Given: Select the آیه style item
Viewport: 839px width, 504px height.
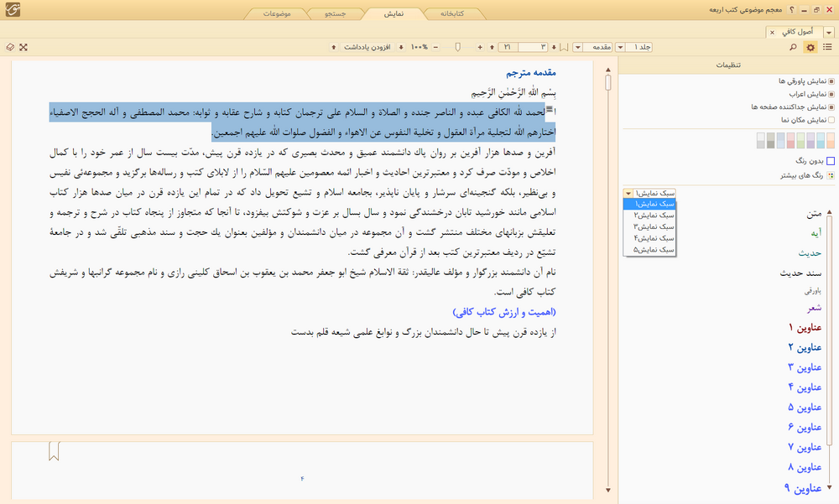Looking at the screenshot, I should tap(816, 233).
